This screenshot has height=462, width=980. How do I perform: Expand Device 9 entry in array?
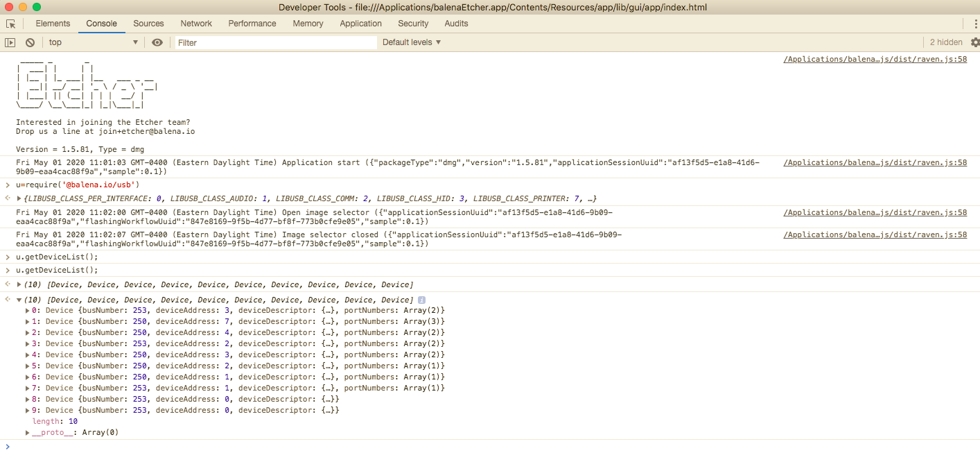(x=28, y=411)
